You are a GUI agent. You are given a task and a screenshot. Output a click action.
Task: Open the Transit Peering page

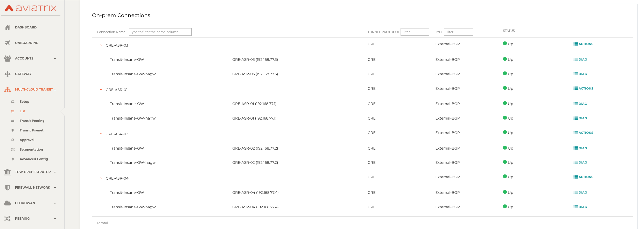tap(32, 121)
